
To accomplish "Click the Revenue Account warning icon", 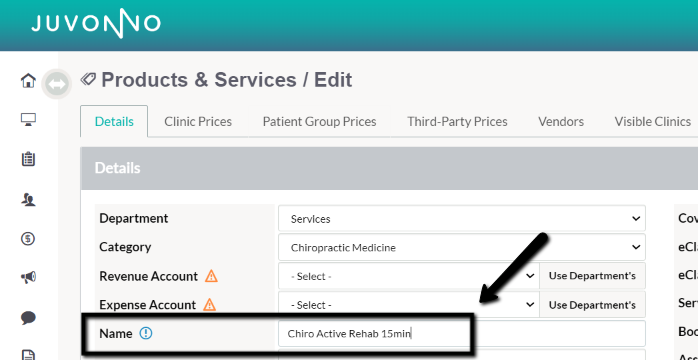I will pos(211,276).
